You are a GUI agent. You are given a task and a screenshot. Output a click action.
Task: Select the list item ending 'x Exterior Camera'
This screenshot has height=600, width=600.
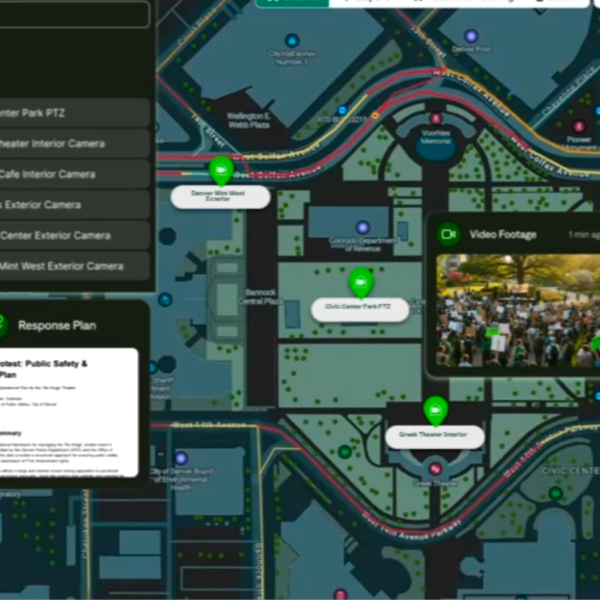(73, 205)
